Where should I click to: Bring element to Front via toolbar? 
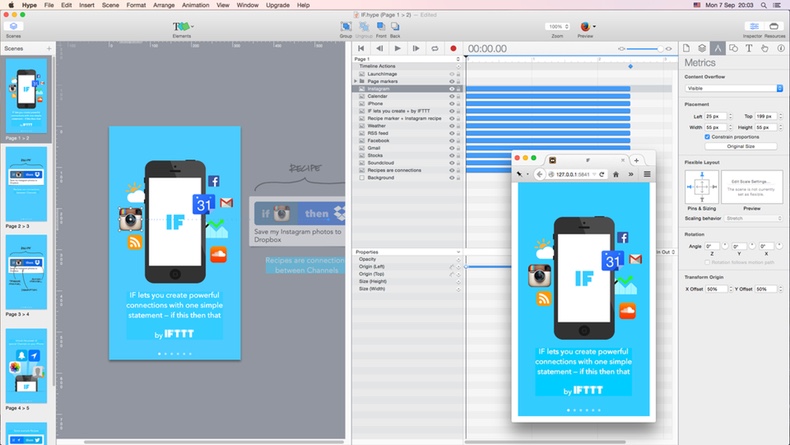click(381, 26)
